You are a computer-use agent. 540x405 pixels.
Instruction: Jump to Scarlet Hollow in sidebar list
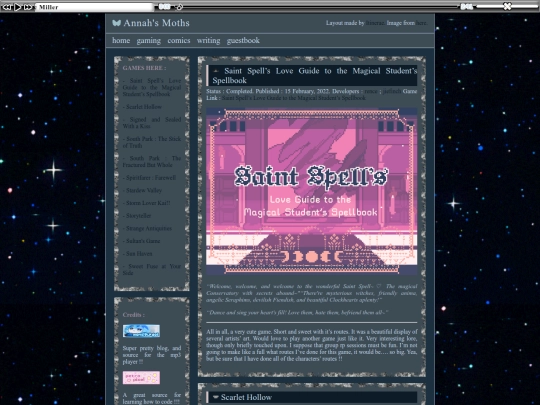pyautogui.click(x=142, y=107)
